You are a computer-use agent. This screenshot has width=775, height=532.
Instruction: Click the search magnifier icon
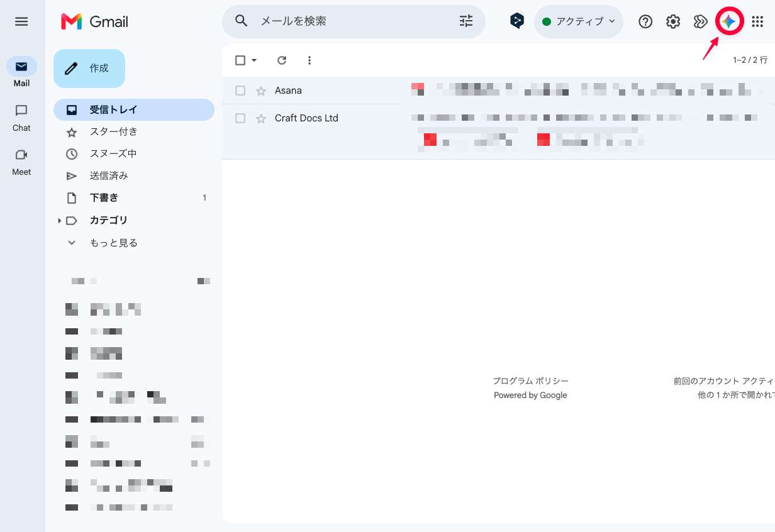pyautogui.click(x=242, y=21)
